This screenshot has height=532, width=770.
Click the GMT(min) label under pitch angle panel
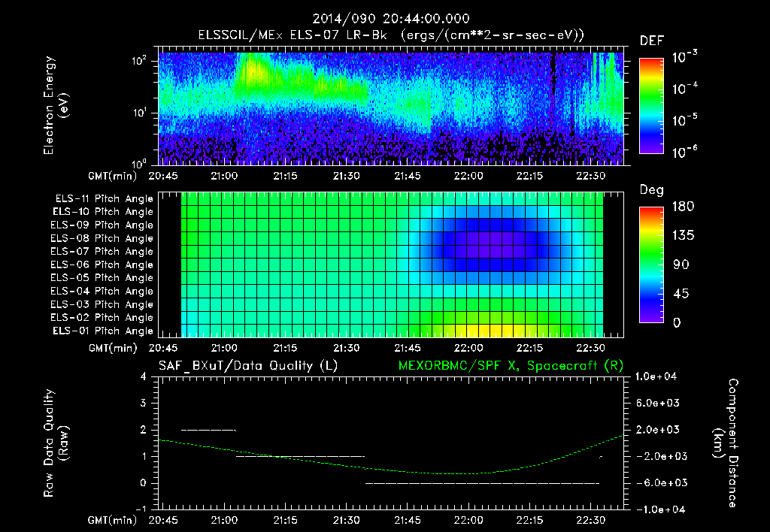tap(113, 349)
